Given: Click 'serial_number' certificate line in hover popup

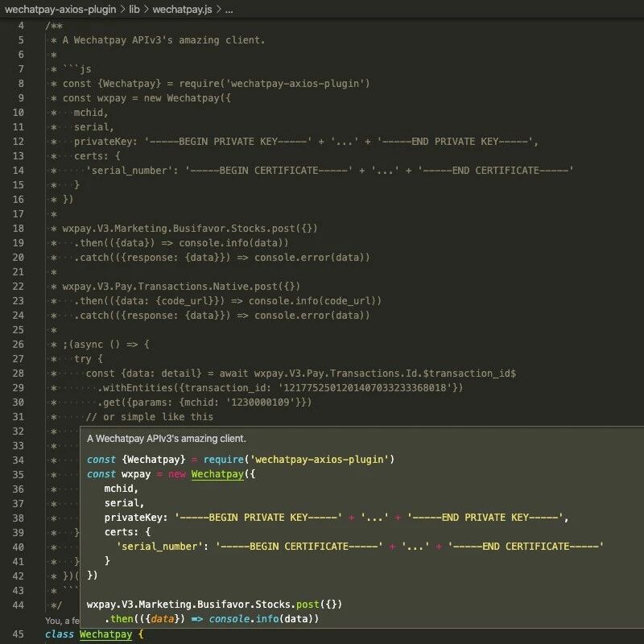Looking at the screenshot, I should pyautogui.click(x=360, y=547).
